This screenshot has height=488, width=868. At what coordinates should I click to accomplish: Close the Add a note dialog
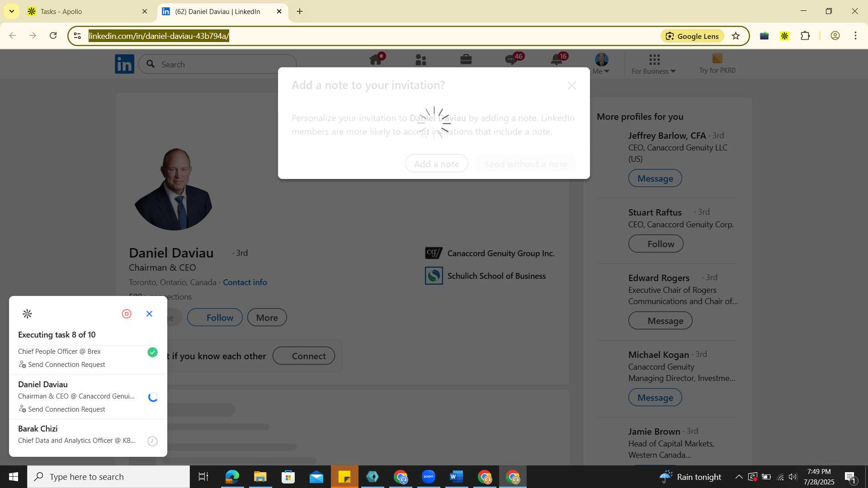point(572,85)
